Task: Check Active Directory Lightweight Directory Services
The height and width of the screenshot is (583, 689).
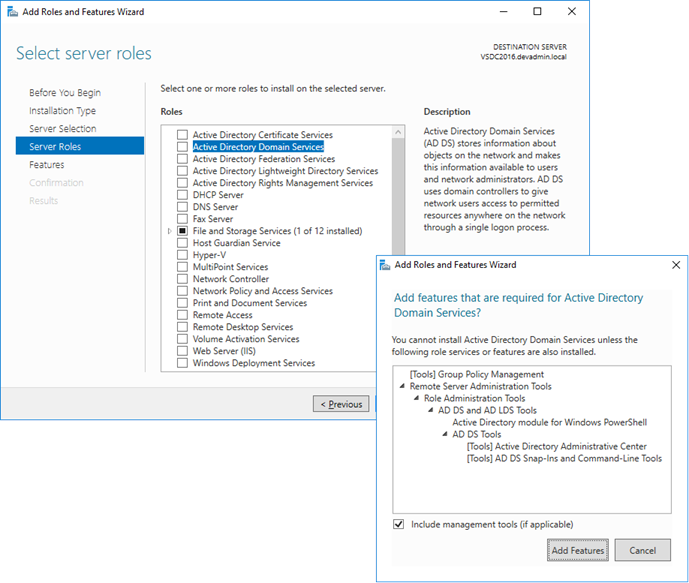Action: coord(182,170)
